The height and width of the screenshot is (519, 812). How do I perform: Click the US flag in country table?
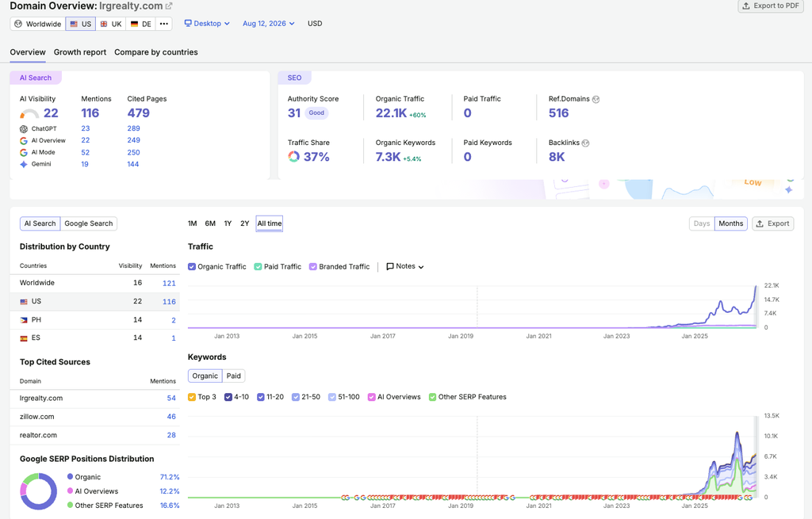[x=24, y=302]
